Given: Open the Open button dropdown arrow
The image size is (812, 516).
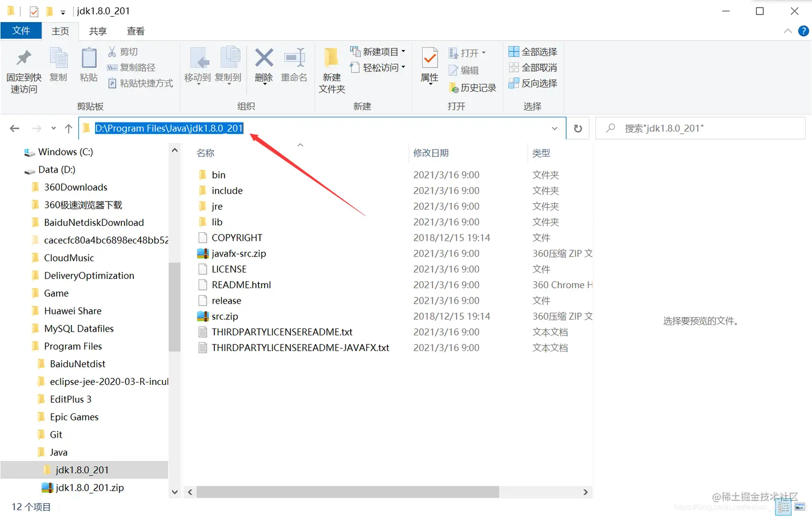Looking at the screenshot, I should point(484,53).
